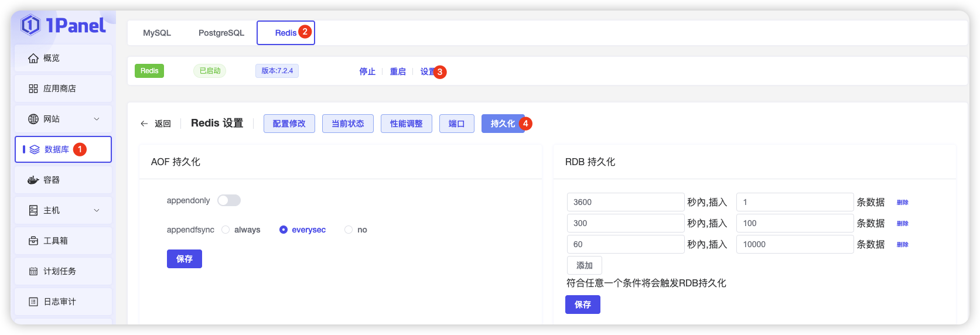This screenshot has width=980, height=335.
Task: Click the 设置 link for Redis
Action: click(x=428, y=71)
